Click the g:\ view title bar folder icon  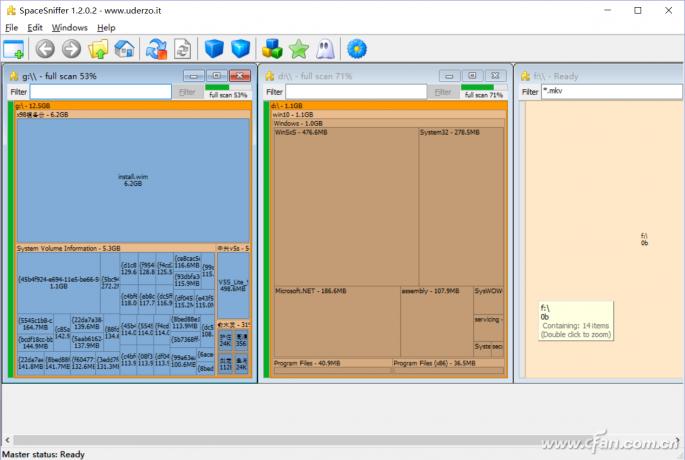point(14,76)
